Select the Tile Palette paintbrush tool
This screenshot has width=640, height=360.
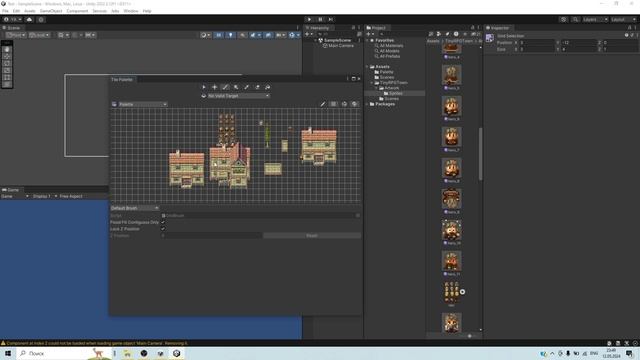225,87
